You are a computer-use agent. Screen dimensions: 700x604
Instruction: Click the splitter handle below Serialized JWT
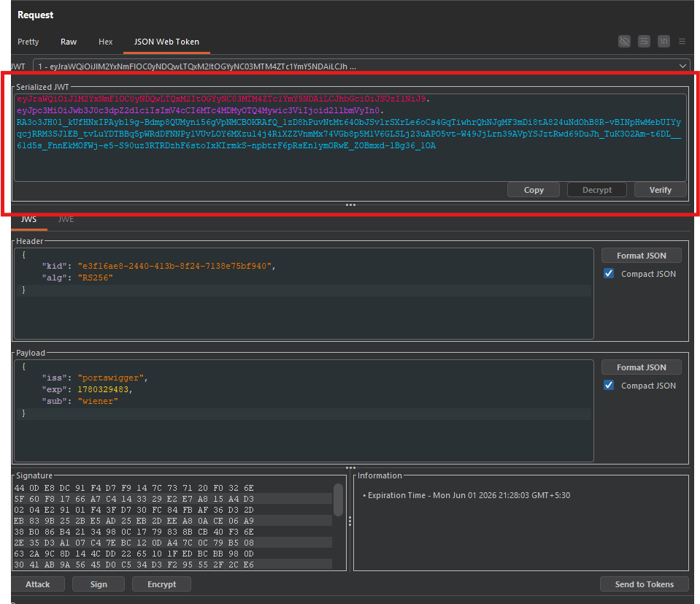point(350,205)
